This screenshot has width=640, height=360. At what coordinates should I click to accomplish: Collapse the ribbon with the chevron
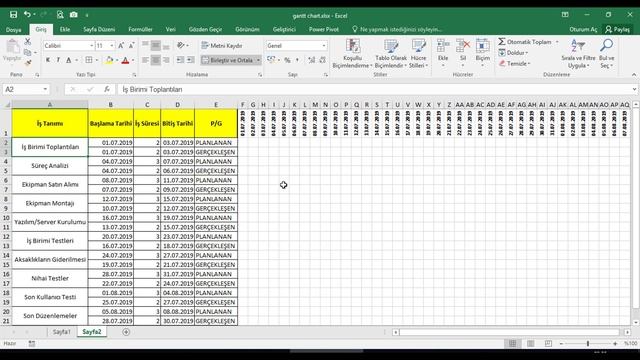point(633,75)
